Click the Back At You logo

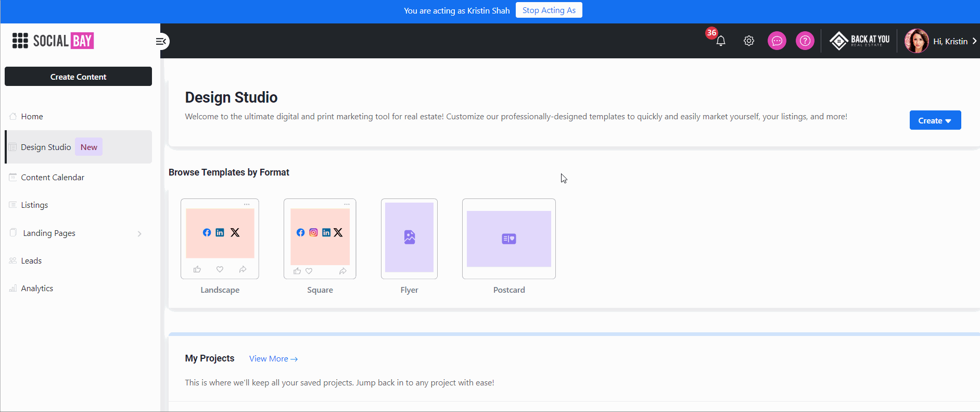(x=859, y=41)
